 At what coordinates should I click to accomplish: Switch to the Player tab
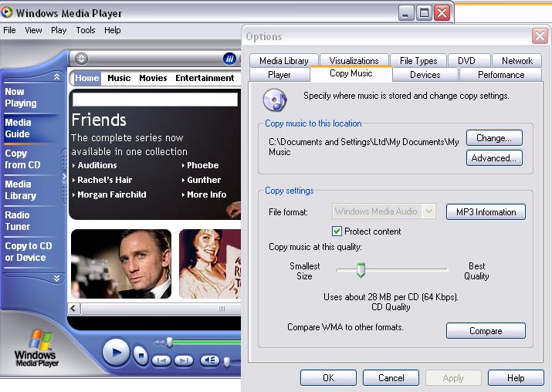coord(279,75)
